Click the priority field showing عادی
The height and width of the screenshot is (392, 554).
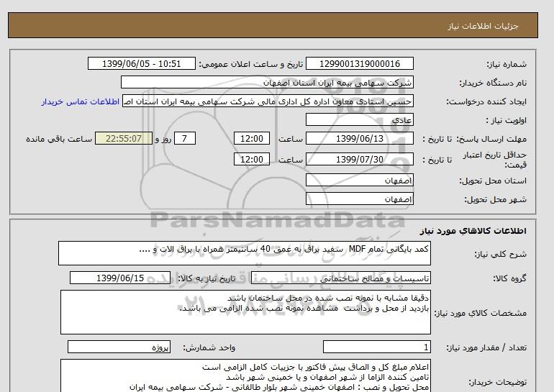(359, 119)
